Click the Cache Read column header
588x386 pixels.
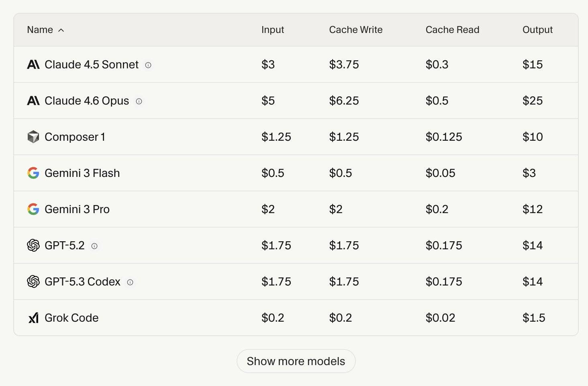click(x=452, y=30)
